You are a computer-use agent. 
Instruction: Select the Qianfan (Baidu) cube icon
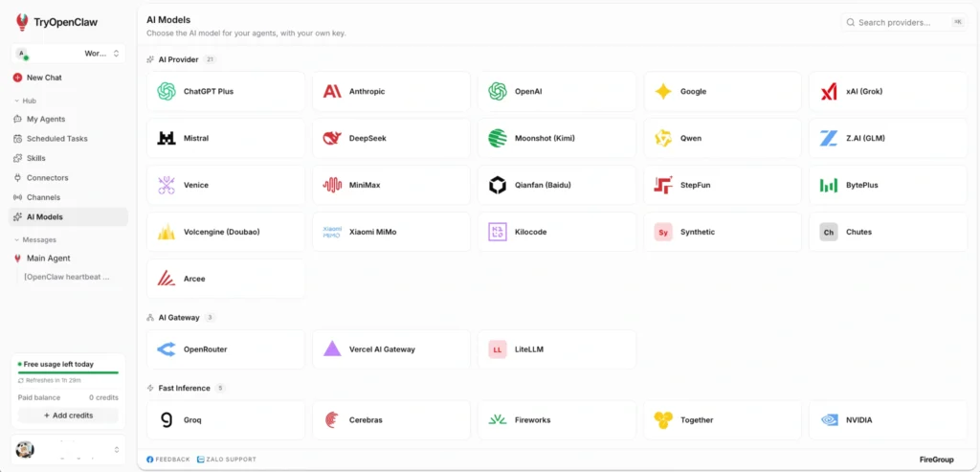pyautogui.click(x=498, y=185)
